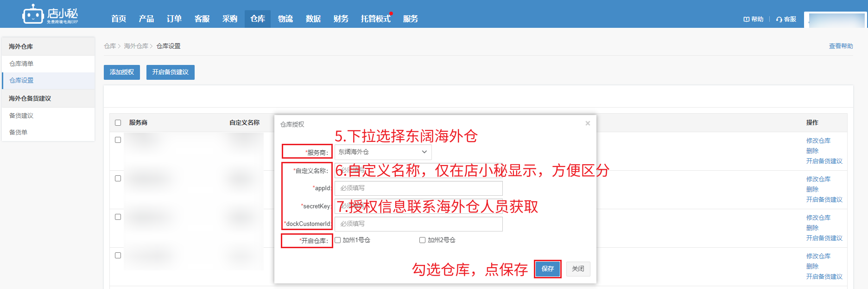The width and height of the screenshot is (868, 289).
Task: Tick the third row checkbox in the table
Action: point(118,217)
